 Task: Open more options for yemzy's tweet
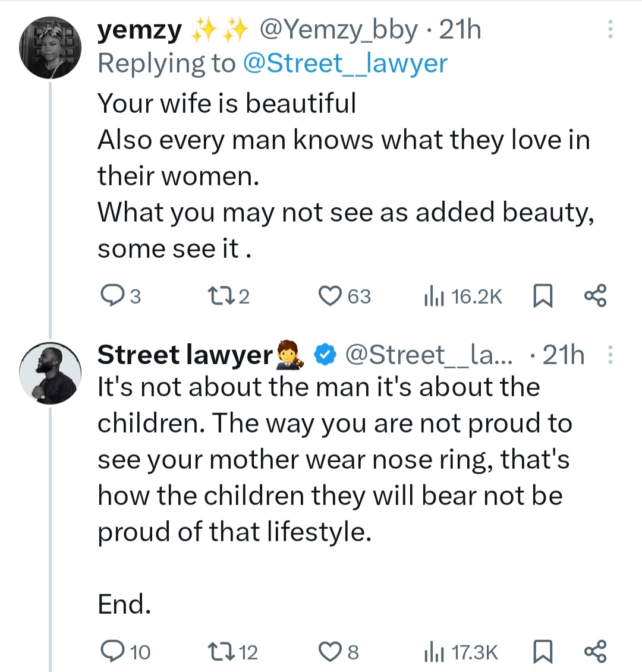[x=610, y=29]
